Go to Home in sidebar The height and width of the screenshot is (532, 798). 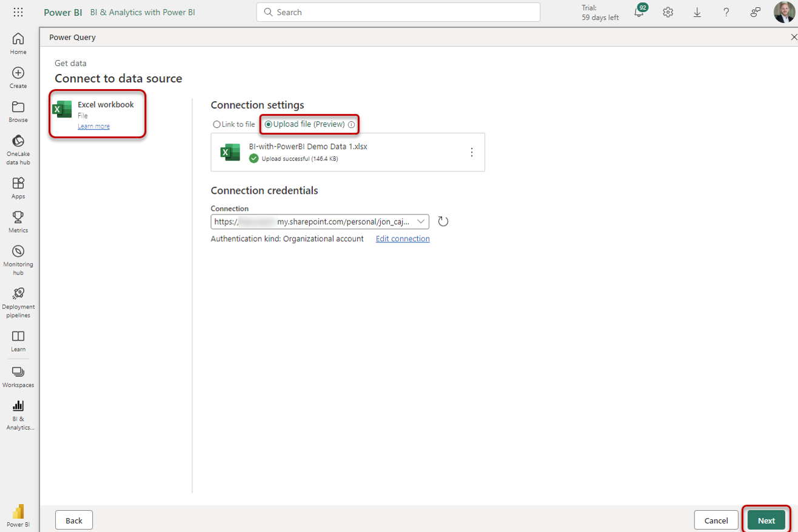coord(18,44)
